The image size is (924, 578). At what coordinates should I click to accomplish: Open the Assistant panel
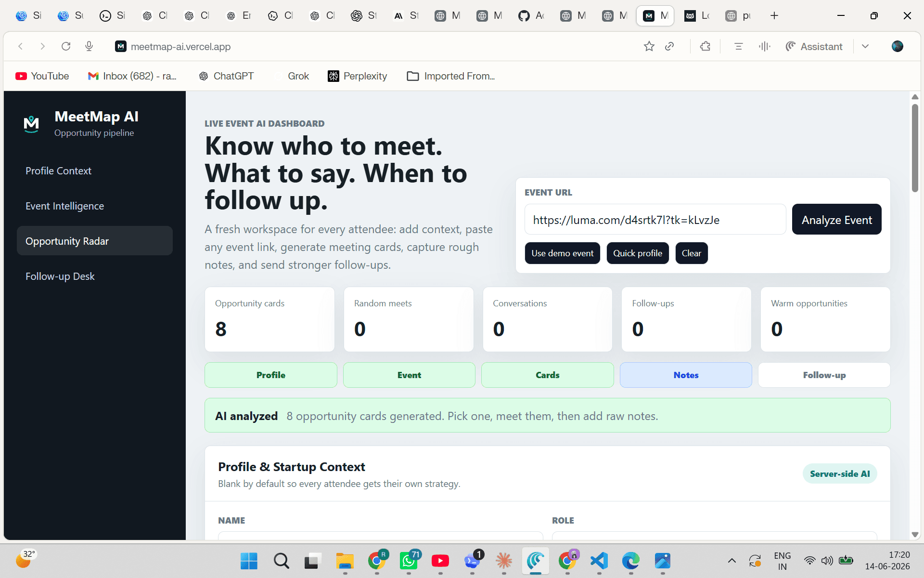[814, 46]
